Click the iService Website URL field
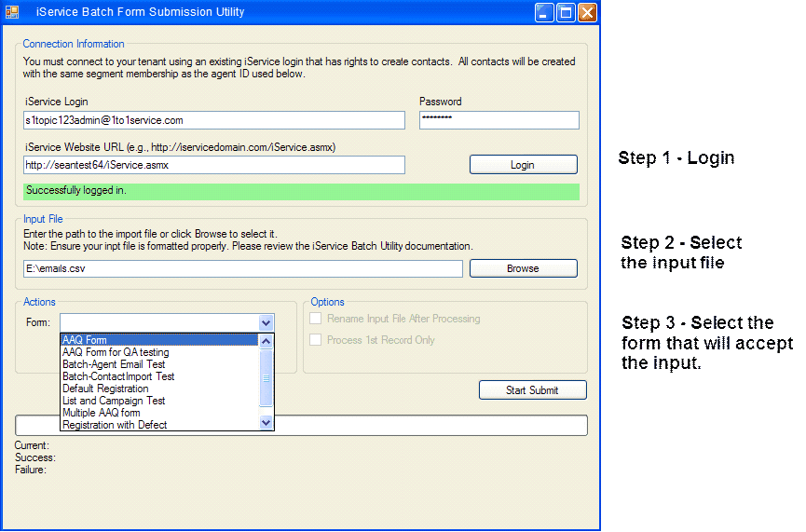806x532 pixels. coord(213,165)
